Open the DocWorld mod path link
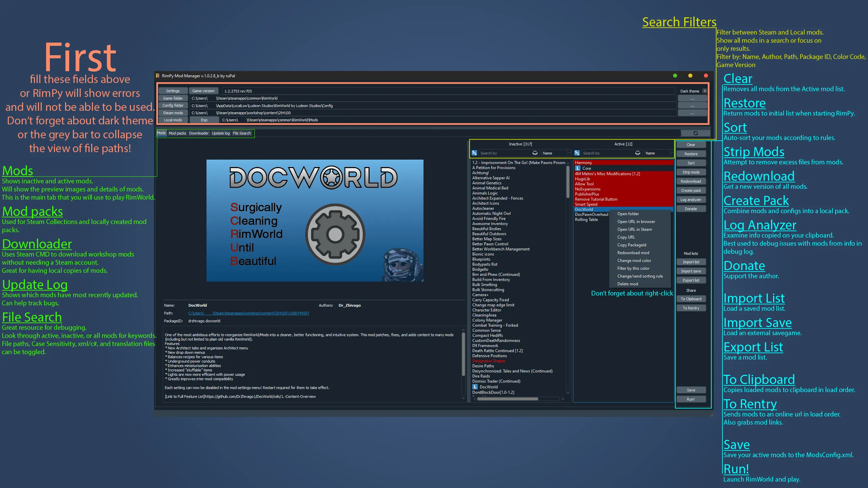 coord(249,313)
